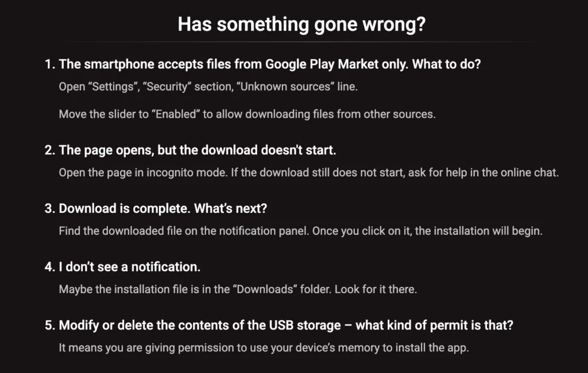Click the answer about finding the downloaded file
The width and height of the screenshot is (588, 373).
click(300, 231)
